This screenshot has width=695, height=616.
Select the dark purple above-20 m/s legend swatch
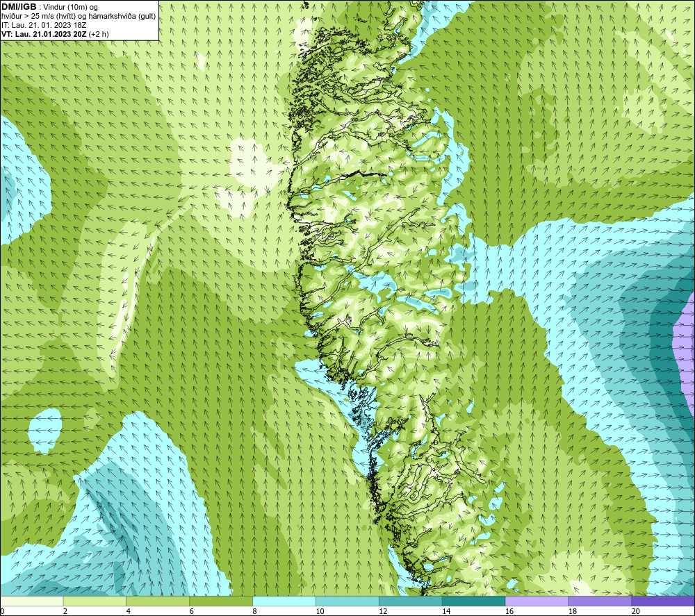tap(663, 601)
